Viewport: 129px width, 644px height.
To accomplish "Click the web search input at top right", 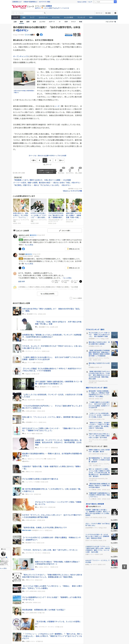I will [103, 2].
